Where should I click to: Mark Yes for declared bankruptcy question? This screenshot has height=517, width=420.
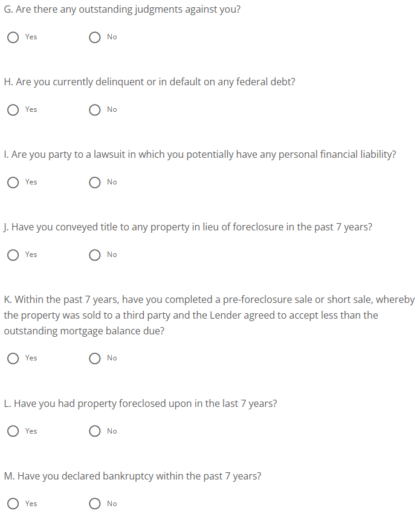[13, 504]
